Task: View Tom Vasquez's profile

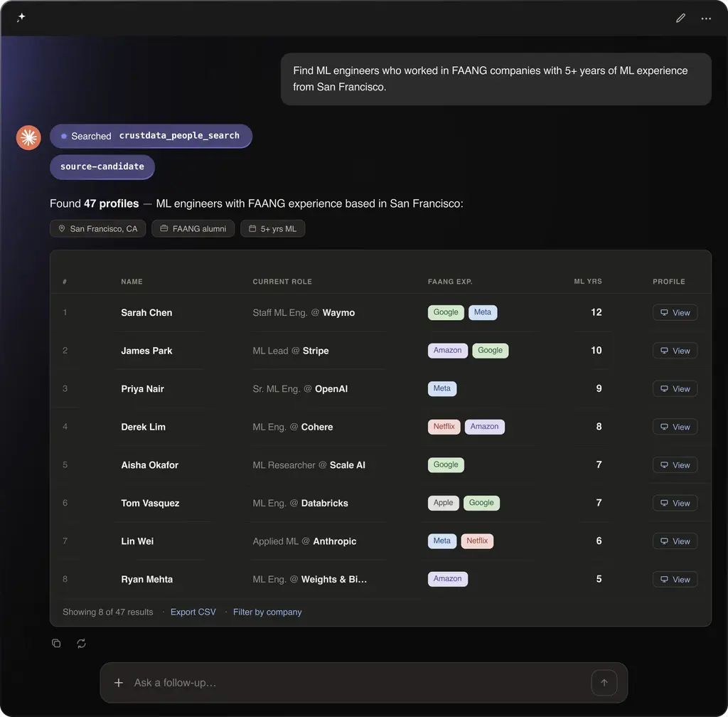Action: pyautogui.click(x=675, y=503)
